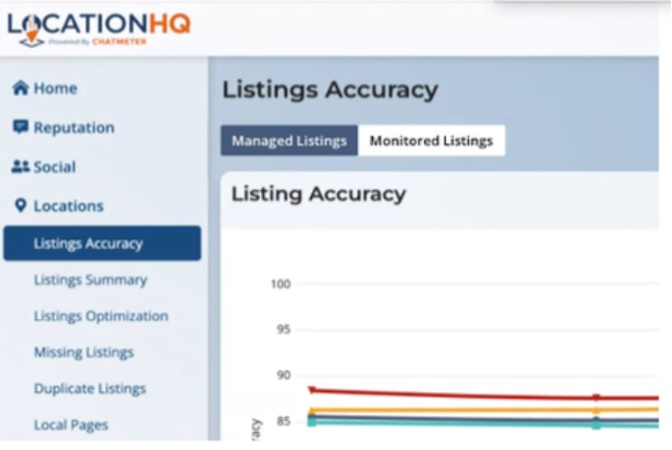
Task: Click the Listings Accuracy page heading
Action: click(x=330, y=89)
